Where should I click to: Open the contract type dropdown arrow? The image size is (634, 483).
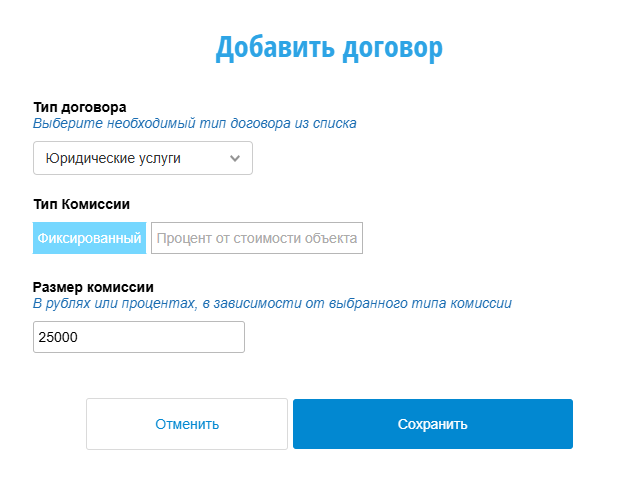[x=235, y=158]
